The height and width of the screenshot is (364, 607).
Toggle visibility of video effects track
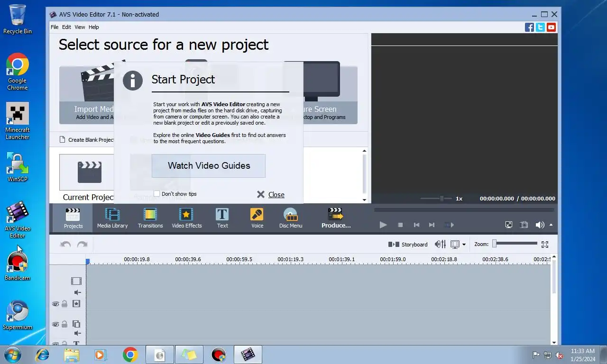(55, 304)
